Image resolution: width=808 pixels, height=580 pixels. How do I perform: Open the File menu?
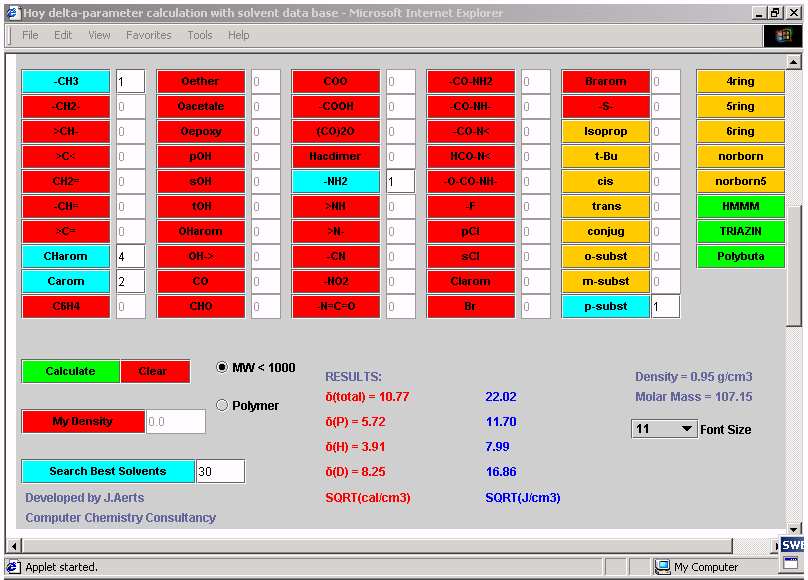(x=30, y=35)
